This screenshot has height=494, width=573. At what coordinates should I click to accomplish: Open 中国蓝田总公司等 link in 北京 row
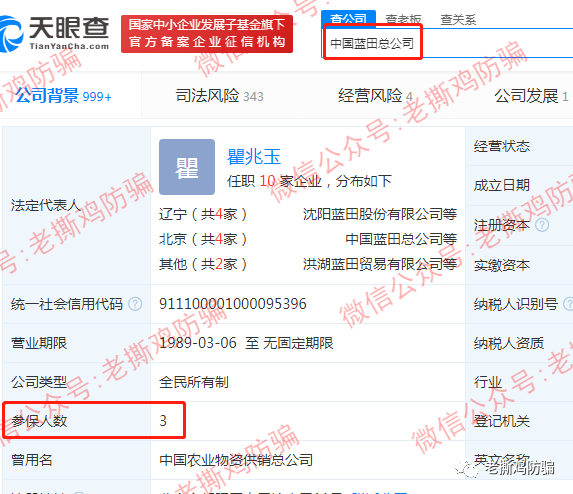pyautogui.click(x=401, y=239)
